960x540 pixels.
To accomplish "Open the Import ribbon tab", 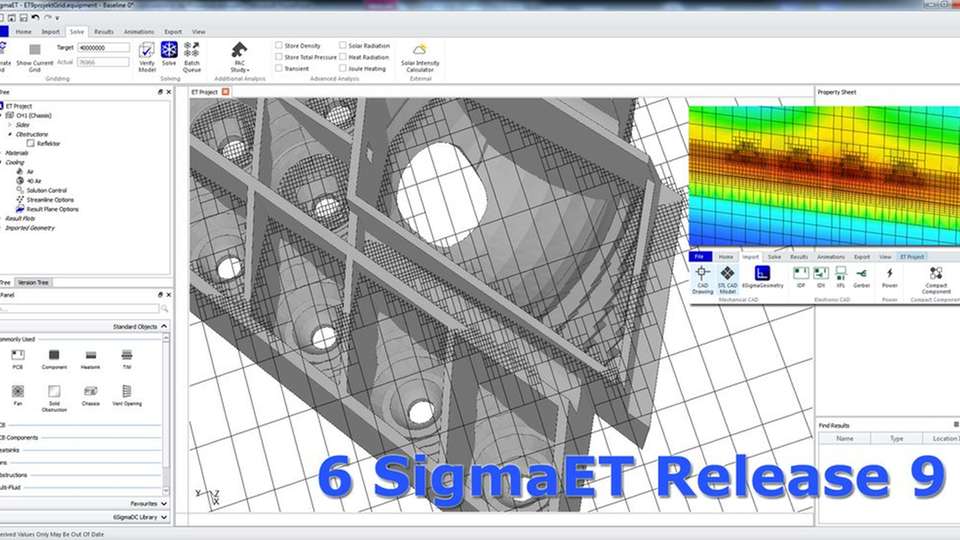I will (x=50, y=32).
